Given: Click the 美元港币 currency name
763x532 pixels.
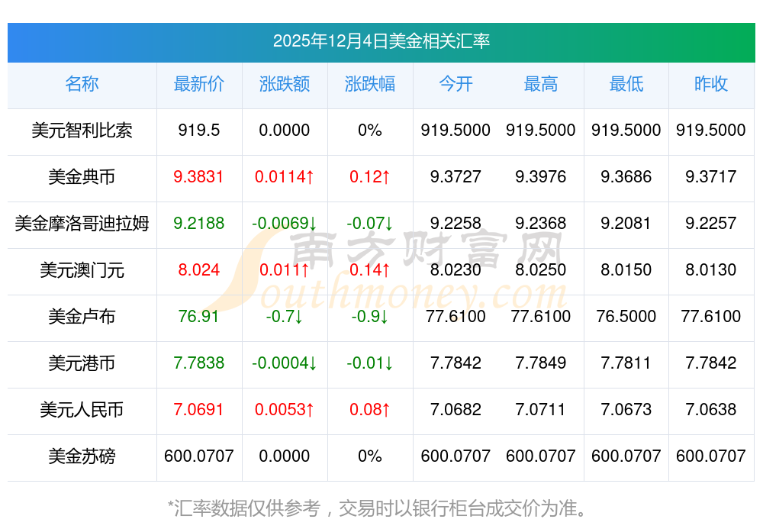Looking at the screenshot, I should pos(82,363).
